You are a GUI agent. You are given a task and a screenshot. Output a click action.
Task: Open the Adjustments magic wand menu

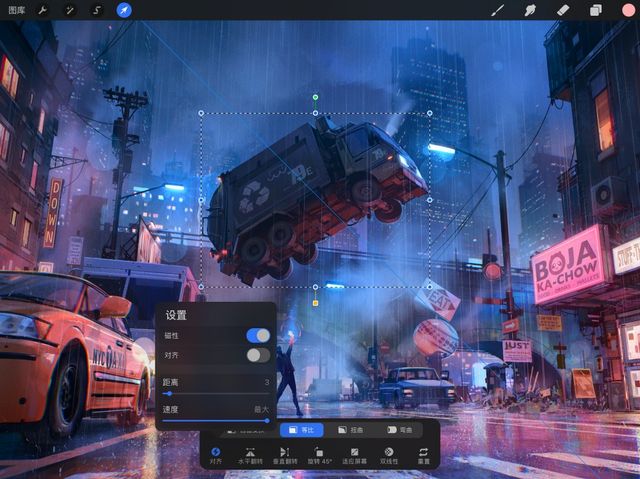(70, 10)
